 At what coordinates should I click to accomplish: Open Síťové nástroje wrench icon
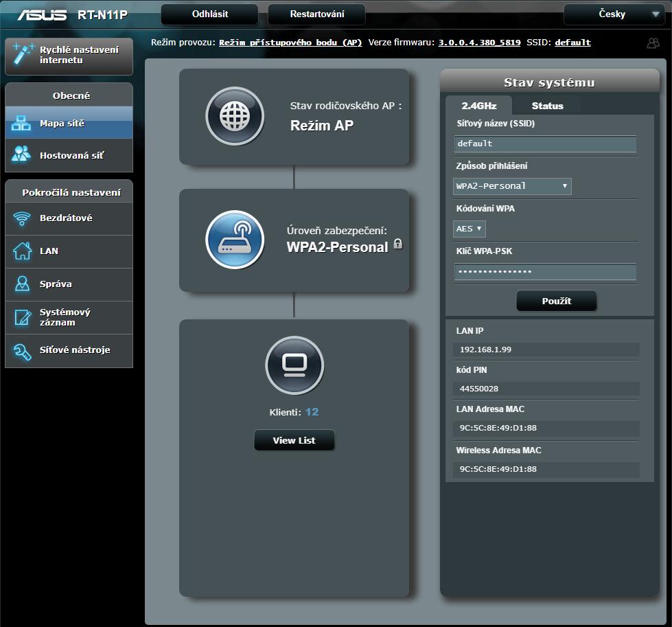[22, 350]
